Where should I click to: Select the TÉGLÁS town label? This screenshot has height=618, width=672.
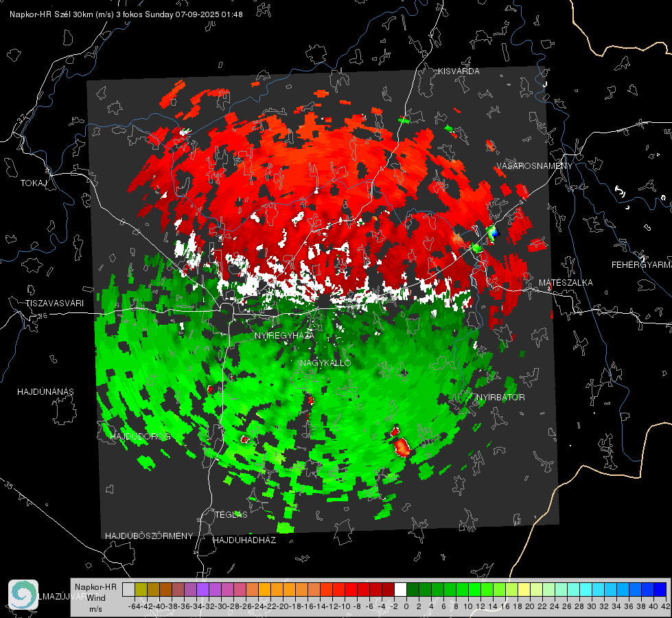click(x=231, y=514)
